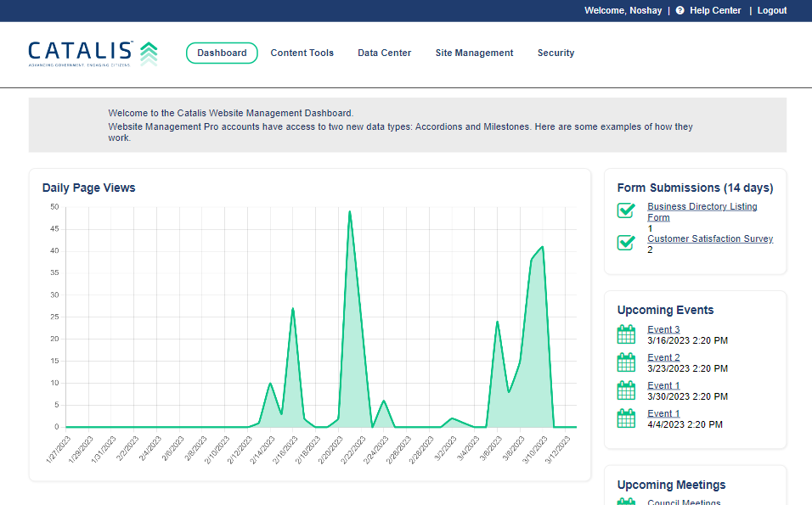
Task: Click the checkmark icon beside Business Directory Listing Form
Action: [x=626, y=210]
